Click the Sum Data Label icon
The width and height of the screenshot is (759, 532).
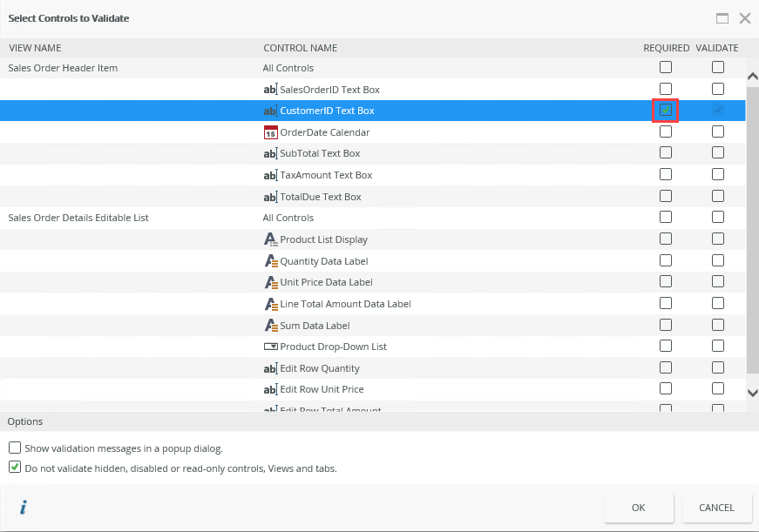(269, 326)
